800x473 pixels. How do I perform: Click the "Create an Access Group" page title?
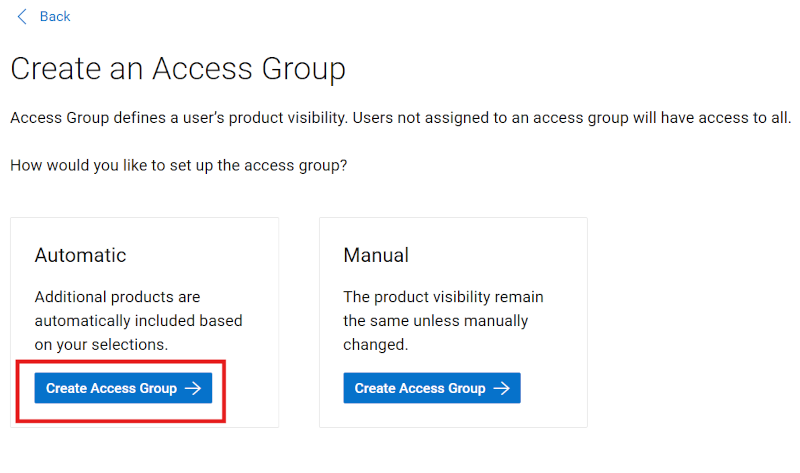(x=178, y=69)
